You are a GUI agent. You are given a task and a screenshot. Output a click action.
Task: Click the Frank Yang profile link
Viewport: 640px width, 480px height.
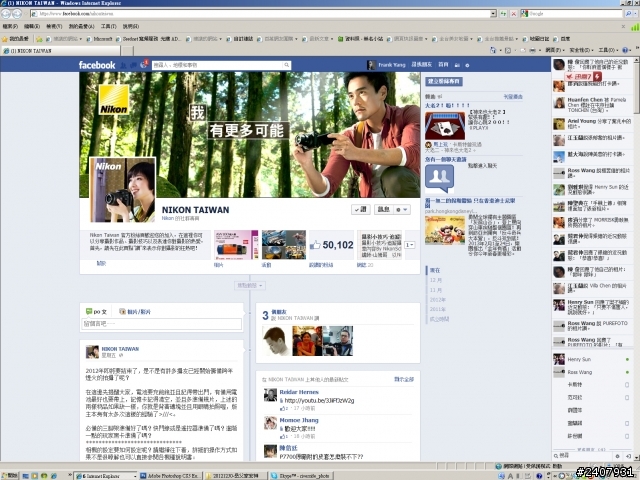[391, 65]
